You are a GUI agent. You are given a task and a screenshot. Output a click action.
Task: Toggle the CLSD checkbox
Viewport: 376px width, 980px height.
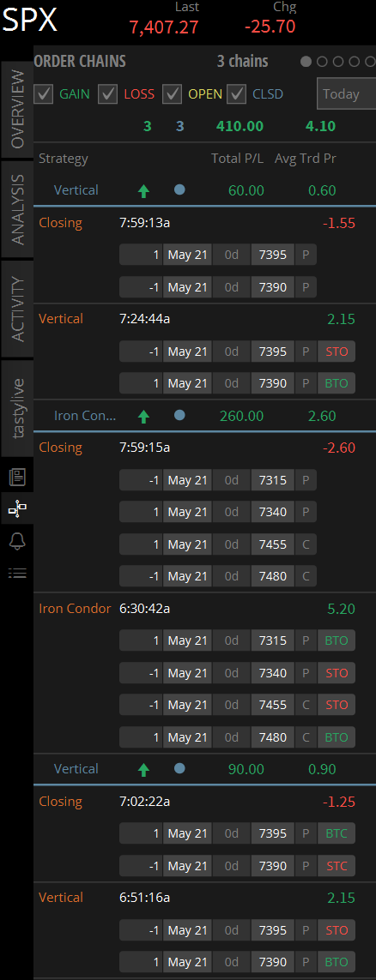[236, 93]
